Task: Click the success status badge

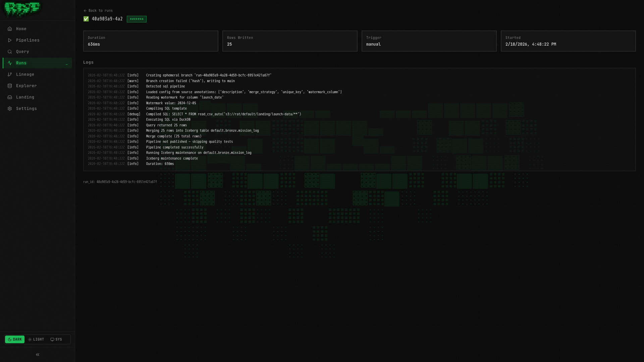Action: coord(136,19)
